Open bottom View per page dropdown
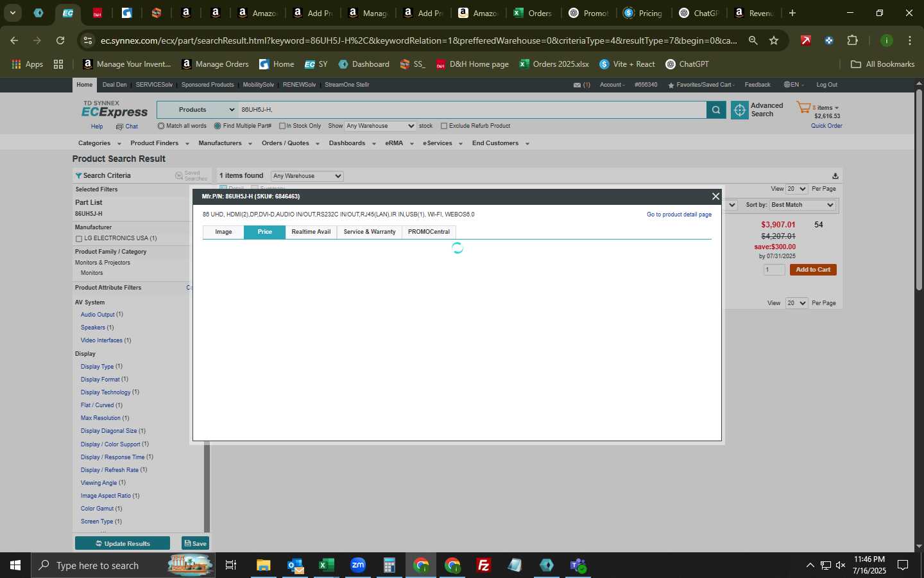 796,303
